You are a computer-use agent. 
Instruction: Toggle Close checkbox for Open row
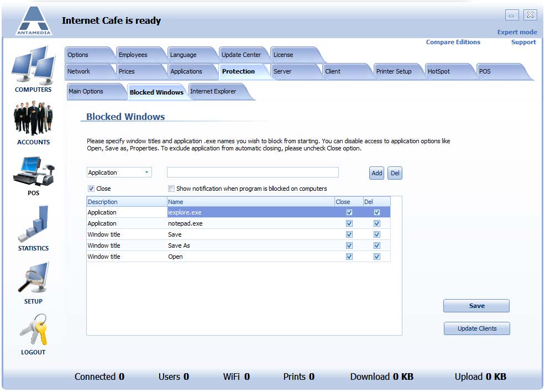coord(349,257)
